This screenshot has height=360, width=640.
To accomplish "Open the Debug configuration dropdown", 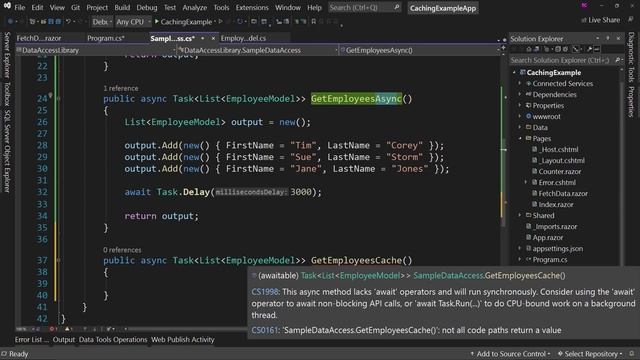I will tap(102, 22).
